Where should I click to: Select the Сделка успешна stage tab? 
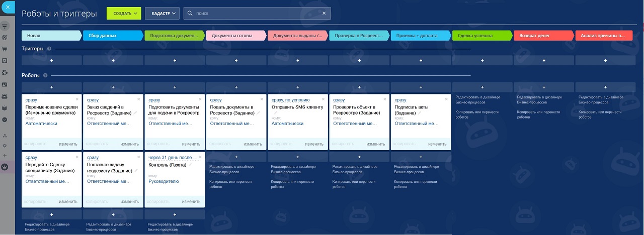pos(481,36)
